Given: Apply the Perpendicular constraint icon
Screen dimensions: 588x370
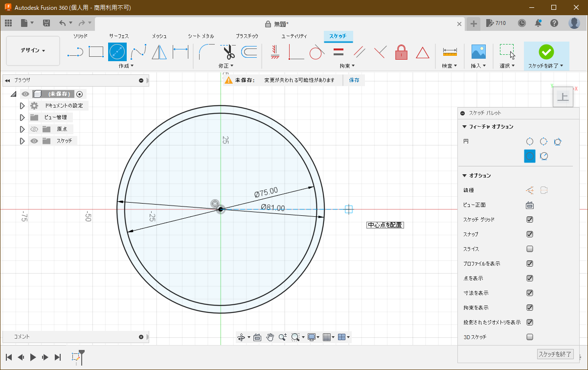Looking at the screenshot, I should point(381,51).
